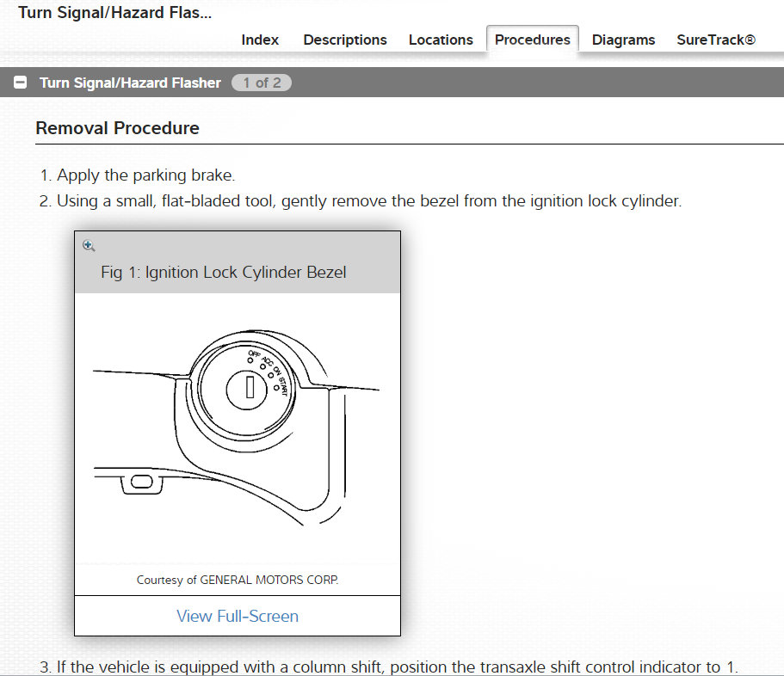Click the magnifier zoom icon on figure
This screenshot has height=676, width=784.
89,246
